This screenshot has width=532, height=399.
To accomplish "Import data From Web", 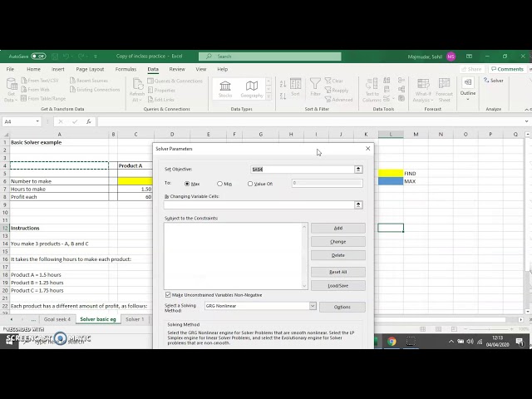I will 35,90.
